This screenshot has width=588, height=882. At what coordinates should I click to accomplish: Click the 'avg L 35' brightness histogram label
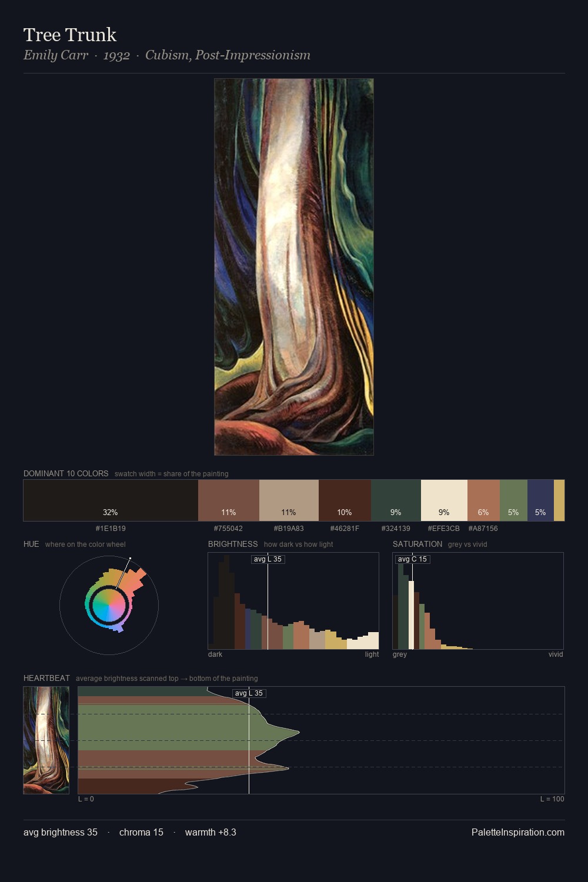click(268, 559)
